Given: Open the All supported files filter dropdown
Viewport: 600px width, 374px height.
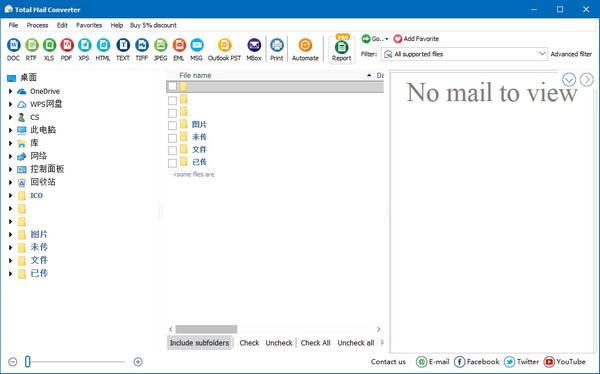Looking at the screenshot, I should 464,54.
